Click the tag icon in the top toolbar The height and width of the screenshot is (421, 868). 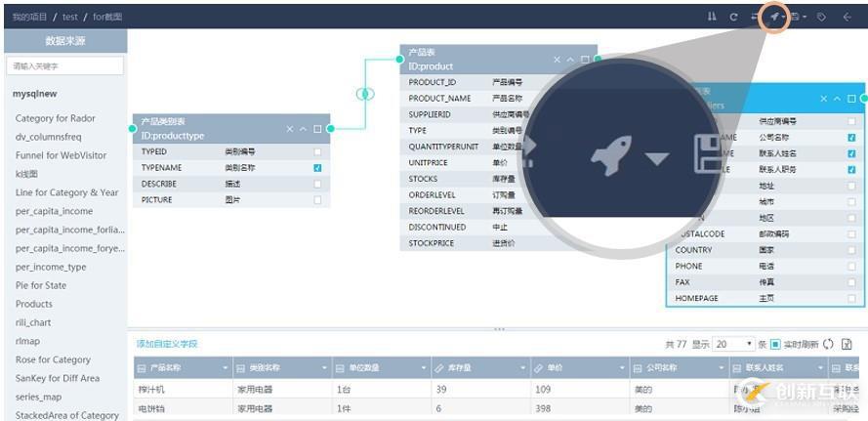[x=821, y=17]
